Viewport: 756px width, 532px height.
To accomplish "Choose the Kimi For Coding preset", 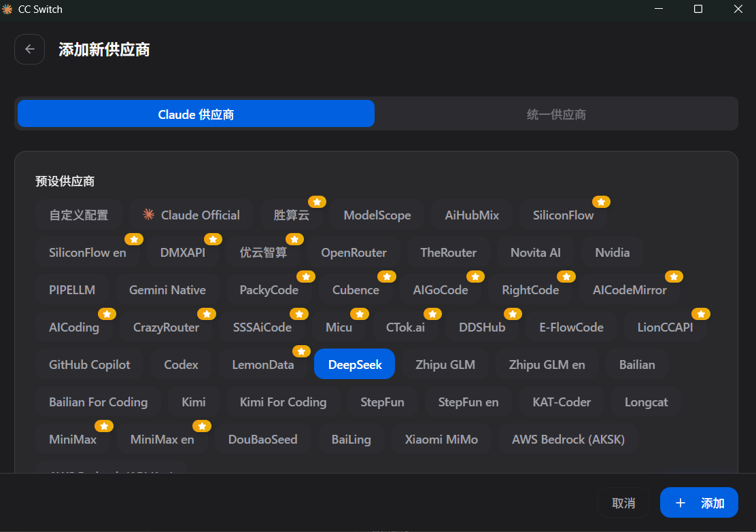I will pyautogui.click(x=283, y=402).
